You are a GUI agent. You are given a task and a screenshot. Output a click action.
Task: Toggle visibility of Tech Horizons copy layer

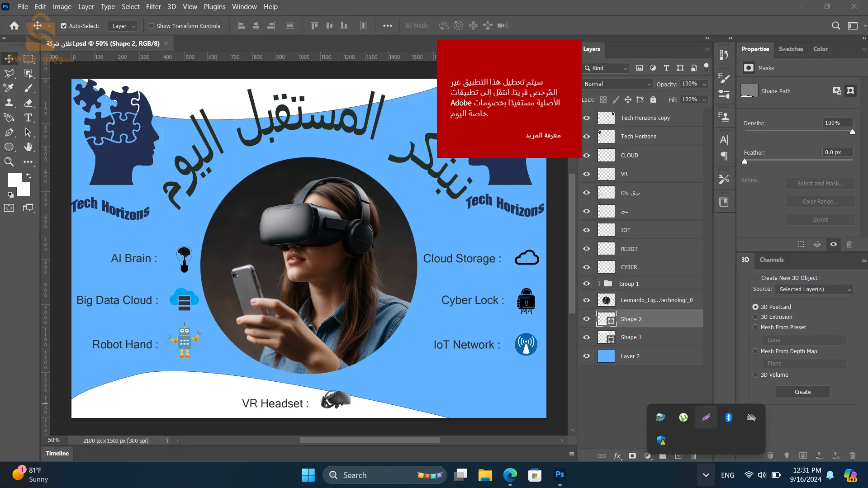586,118
